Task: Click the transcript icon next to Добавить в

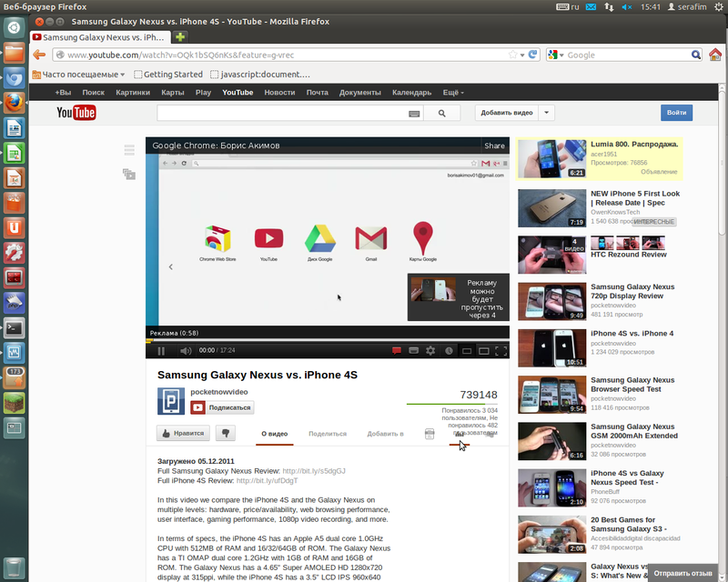Action: (430, 434)
